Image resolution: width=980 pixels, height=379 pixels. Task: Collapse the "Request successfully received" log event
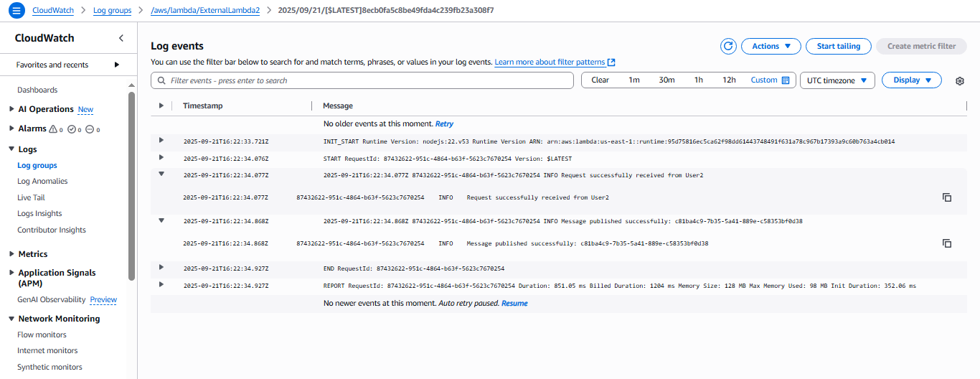pyautogui.click(x=161, y=174)
